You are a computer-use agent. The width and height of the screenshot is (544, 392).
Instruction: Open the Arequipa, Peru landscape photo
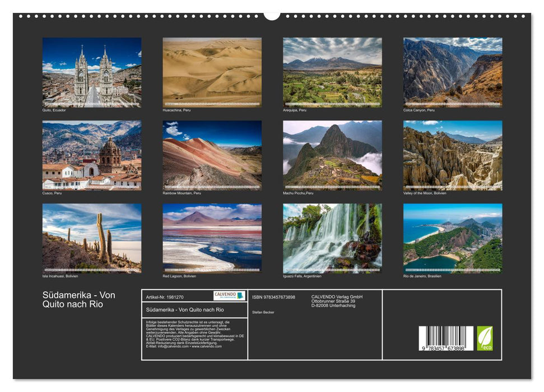point(332,72)
